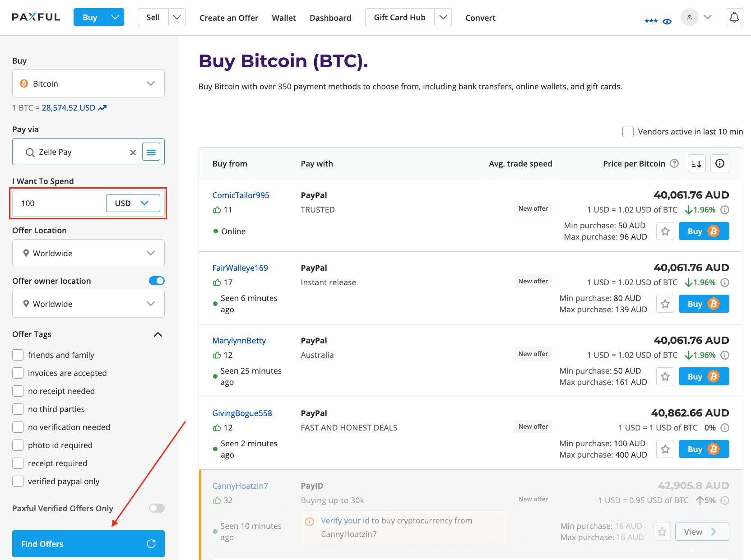Enable Paxful Verified Offers Only switch
The width and height of the screenshot is (751, 560).
pyautogui.click(x=157, y=509)
